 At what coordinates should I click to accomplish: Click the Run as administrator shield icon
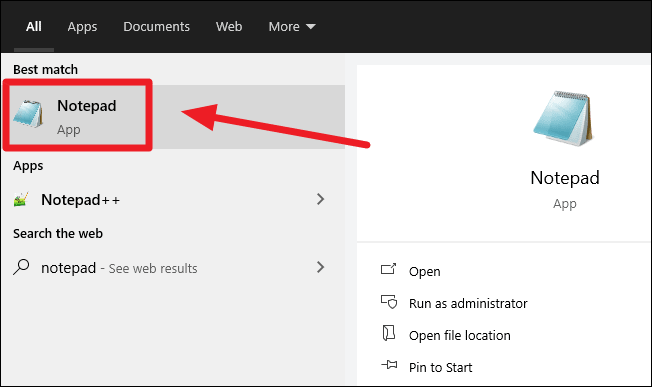pos(389,302)
